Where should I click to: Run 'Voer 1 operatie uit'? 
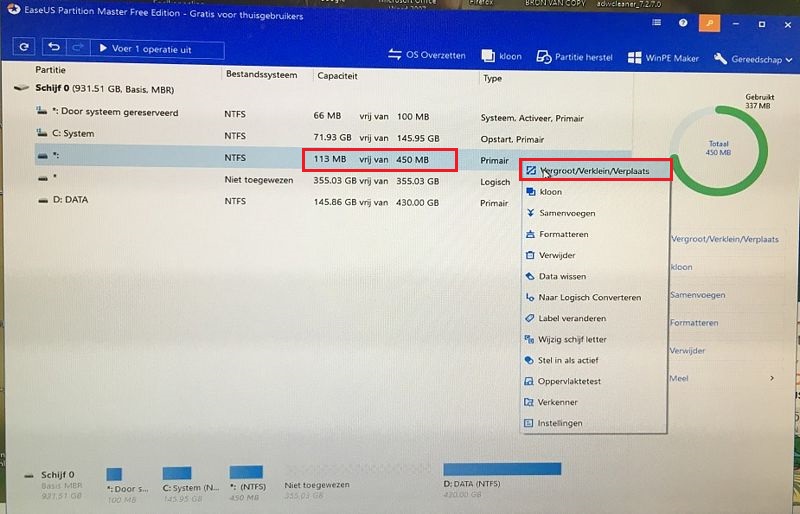(x=157, y=49)
